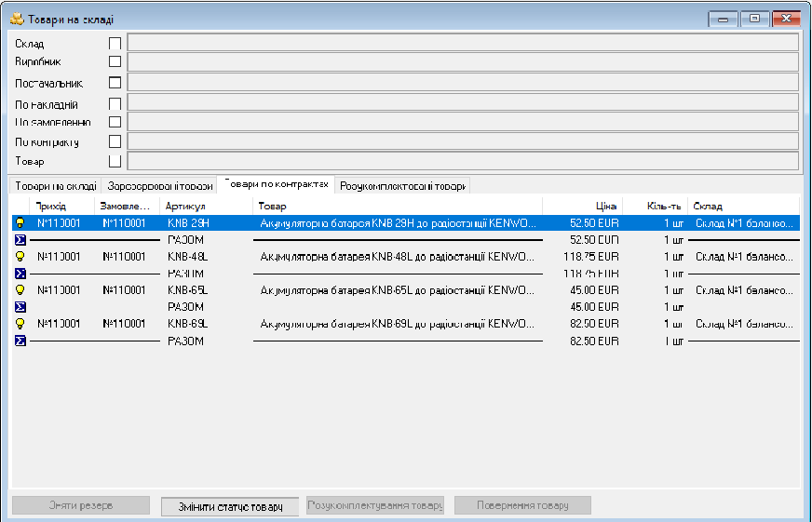Viewport: 812px width, 522px height.
Task: Click the light bulb icon in the KNB-65L row
Action: tap(19, 290)
